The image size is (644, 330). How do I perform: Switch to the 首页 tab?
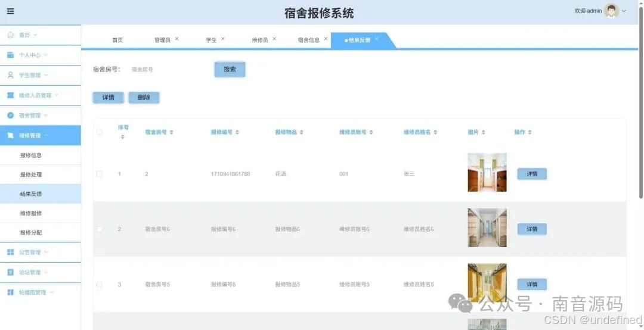click(x=117, y=41)
